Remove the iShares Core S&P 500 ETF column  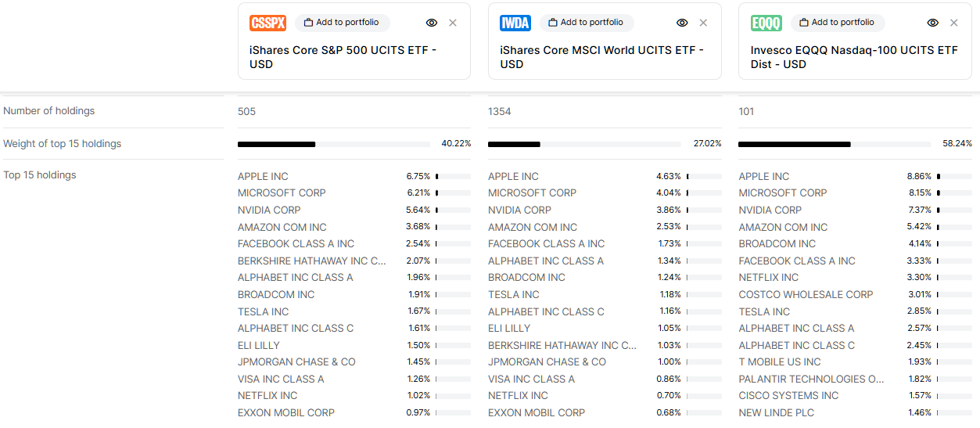pos(453,23)
